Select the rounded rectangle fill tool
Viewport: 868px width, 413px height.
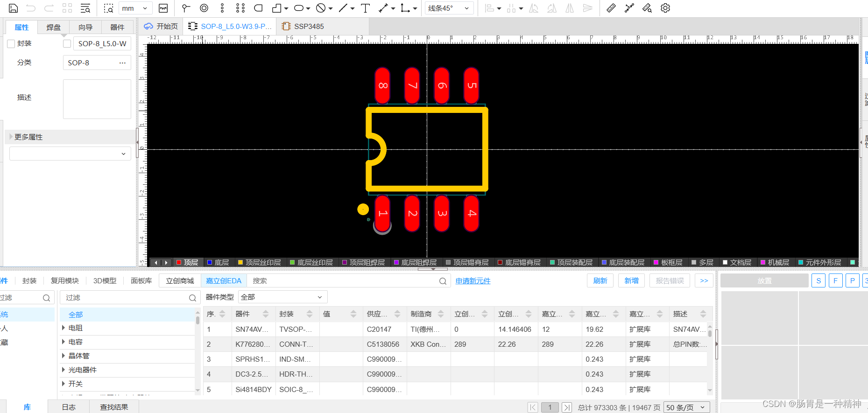tap(258, 8)
